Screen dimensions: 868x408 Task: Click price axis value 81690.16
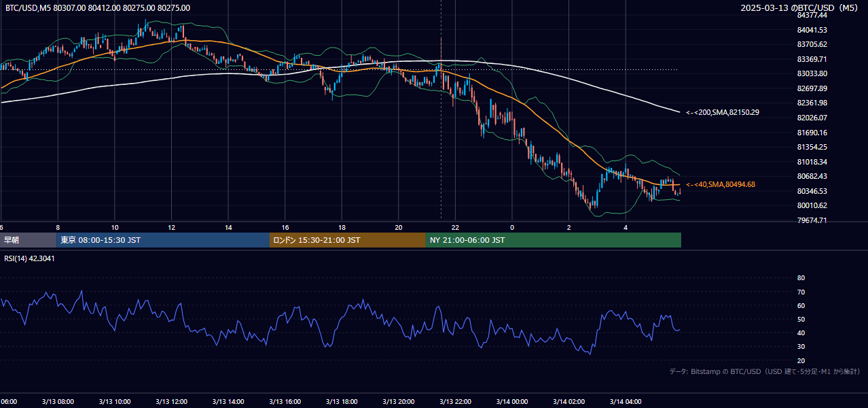click(812, 133)
